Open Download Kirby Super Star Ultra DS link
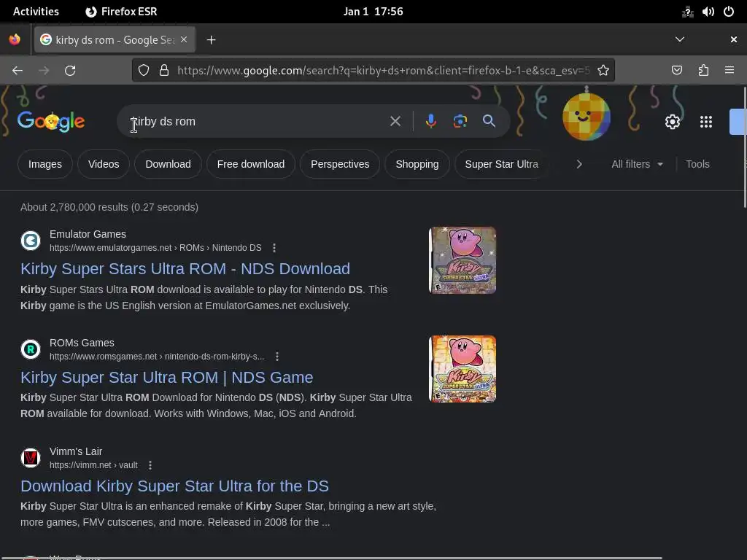 coord(174,486)
